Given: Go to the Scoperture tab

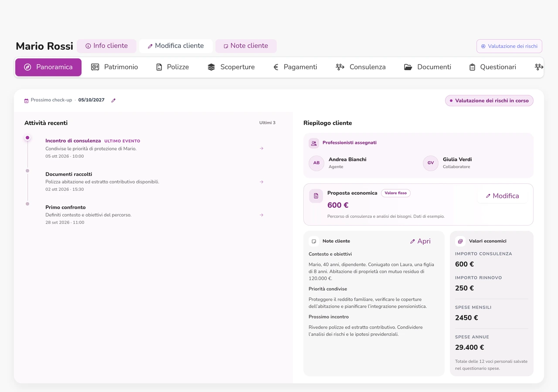Looking at the screenshot, I should click(231, 67).
